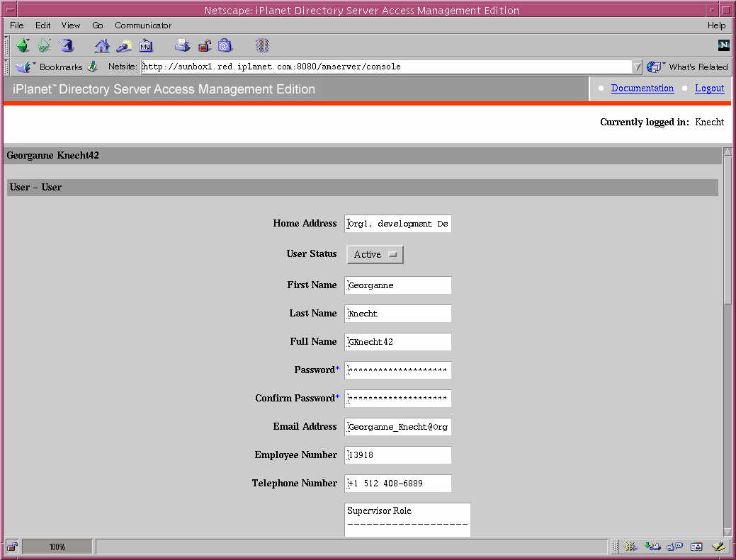This screenshot has width=736, height=560.
Task: Click the Confirm Password input field
Action: pos(398,398)
